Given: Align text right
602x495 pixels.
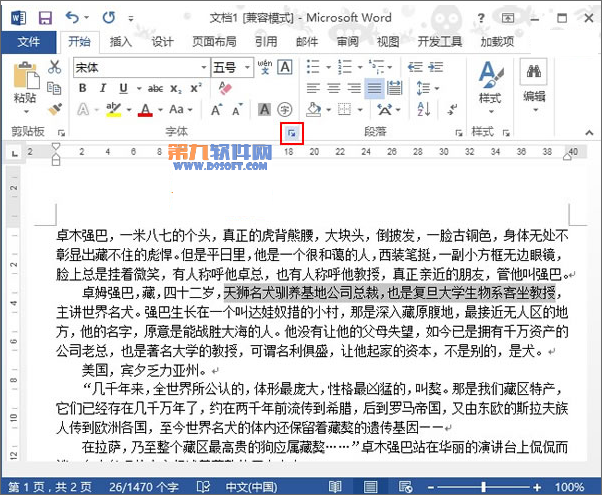Looking at the screenshot, I should click(354, 88).
